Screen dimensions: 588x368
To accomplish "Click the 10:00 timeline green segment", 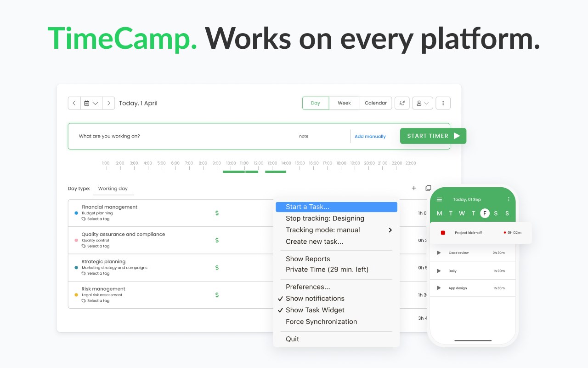I will [234, 172].
